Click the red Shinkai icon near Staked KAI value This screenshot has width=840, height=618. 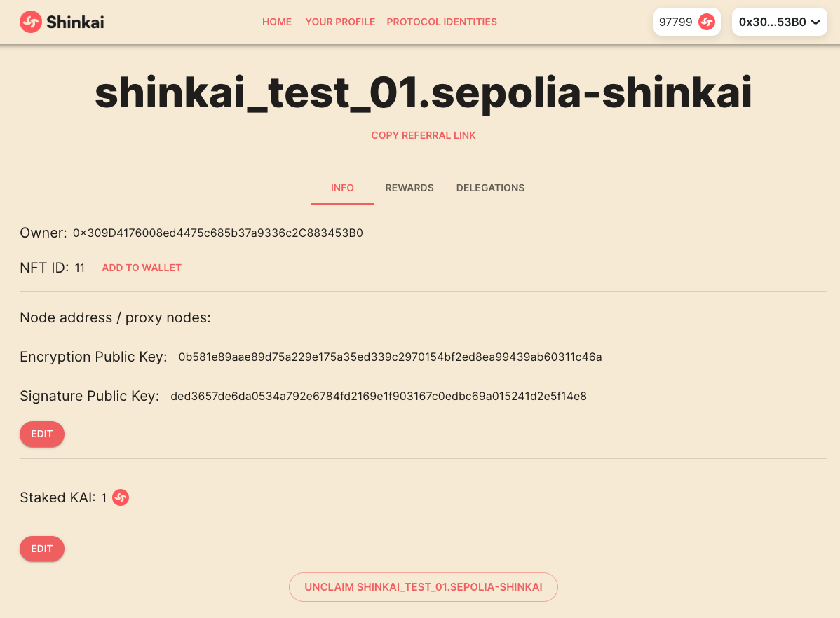(120, 497)
